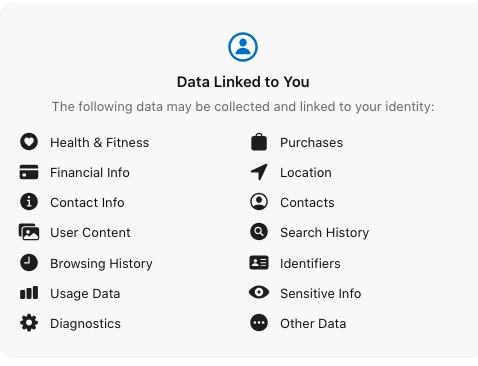478x366 pixels.
Task: Click the Identifiers ID card icon
Action: [259, 263]
